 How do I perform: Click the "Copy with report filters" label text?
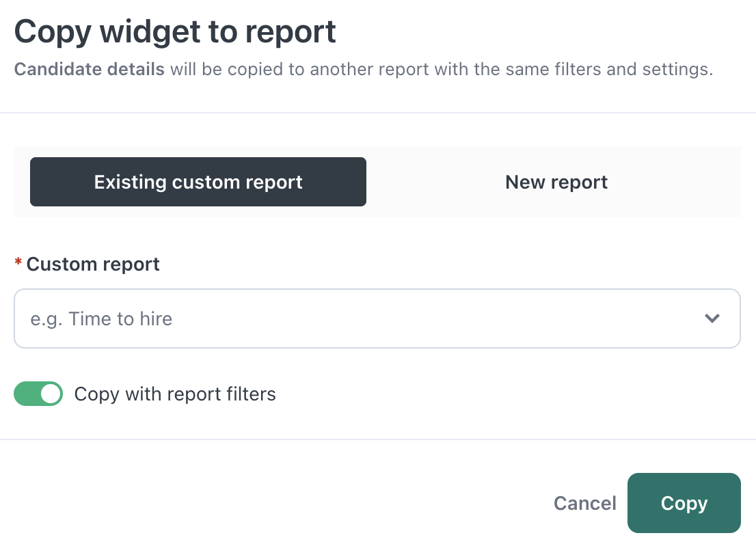coord(175,394)
